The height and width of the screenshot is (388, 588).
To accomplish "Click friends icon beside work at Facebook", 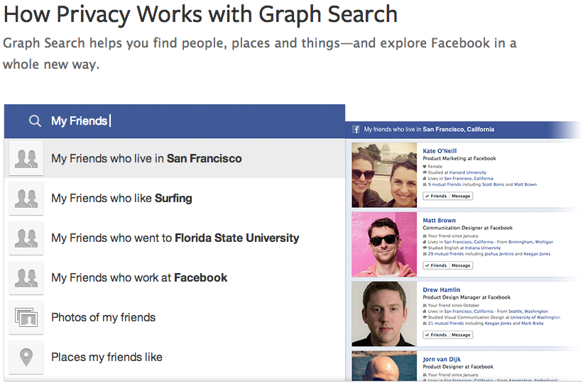I will click(x=26, y=278).
